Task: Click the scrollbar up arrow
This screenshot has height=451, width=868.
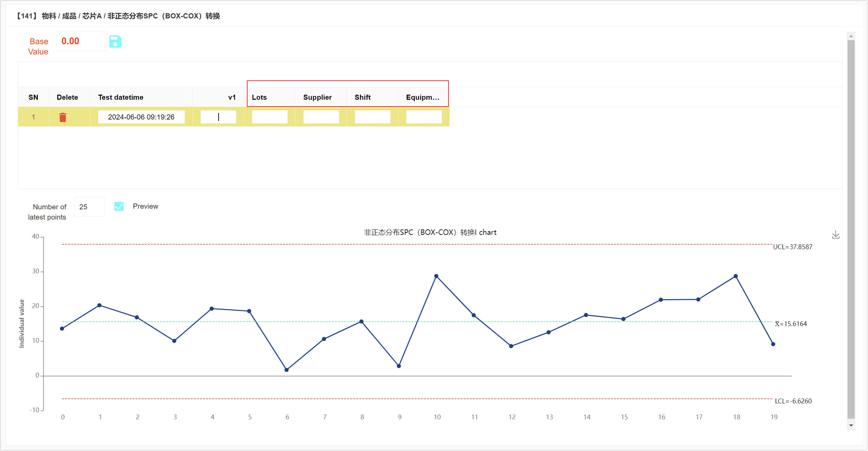Action: [x=851, y=36]
